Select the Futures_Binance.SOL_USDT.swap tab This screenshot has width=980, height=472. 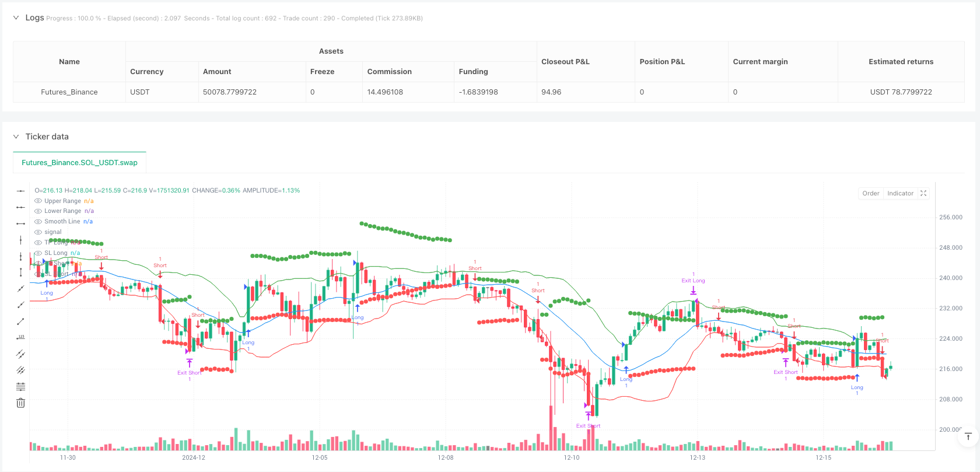(x=79, y=163)
